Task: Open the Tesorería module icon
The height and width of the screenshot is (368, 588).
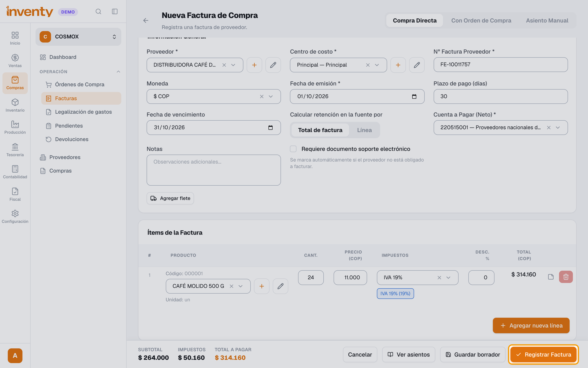Action: 15,150
